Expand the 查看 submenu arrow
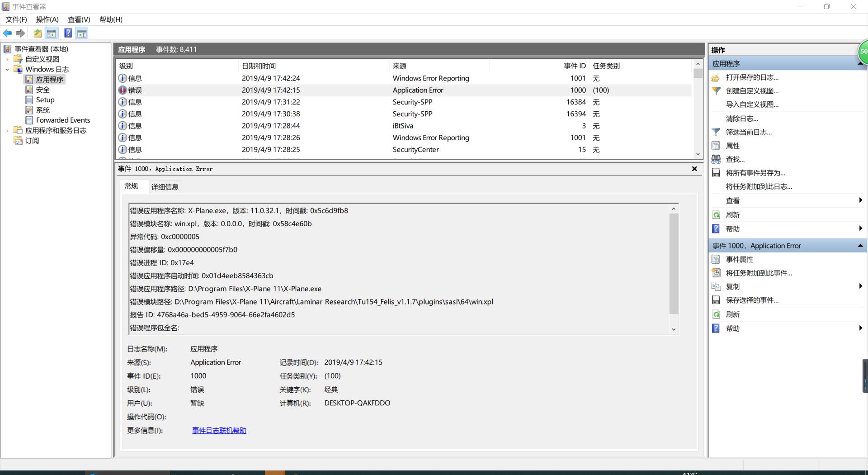 (x=860, y=200)
